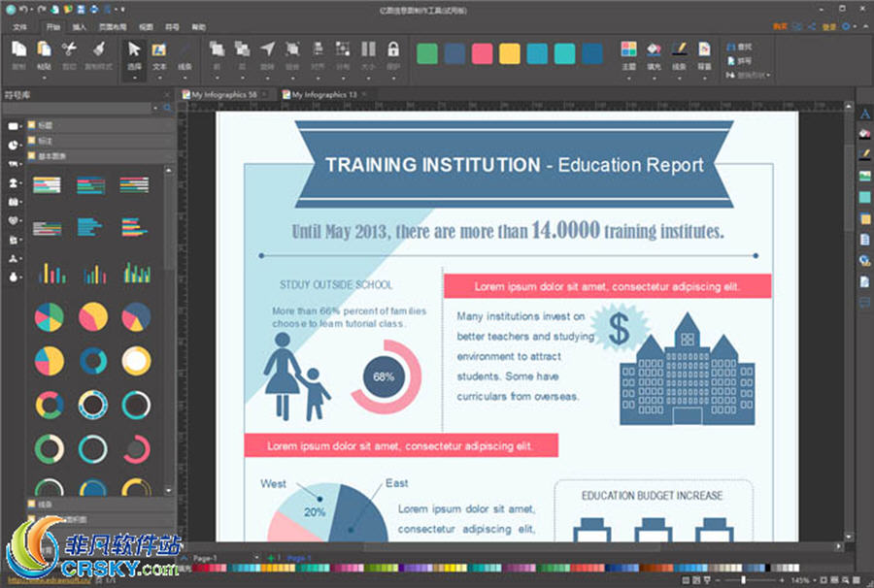Open the Fill panel in right sidebar
This screenshot has height=588, width=874.
[864, 134]
